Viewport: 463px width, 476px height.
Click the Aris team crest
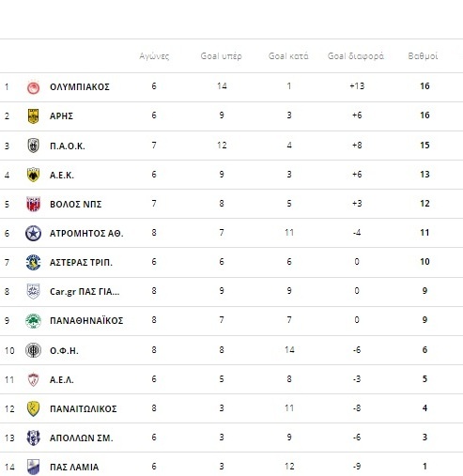click(x=33, y=116)
